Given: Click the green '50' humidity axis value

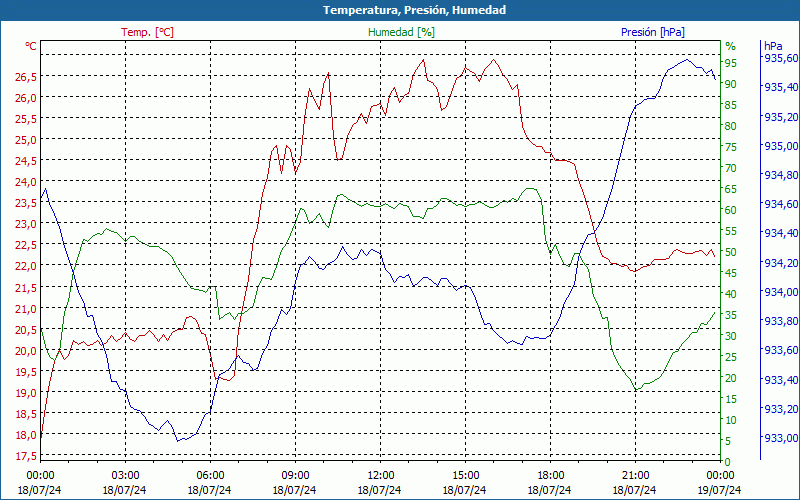Looking at the screenshot, I should click(731, 252).
